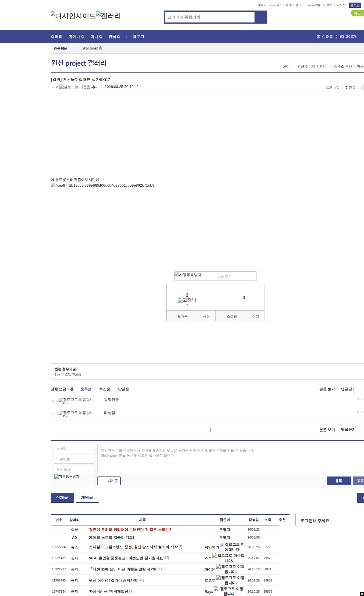Open 디시콘 from the top utility links

pos(341,5)
